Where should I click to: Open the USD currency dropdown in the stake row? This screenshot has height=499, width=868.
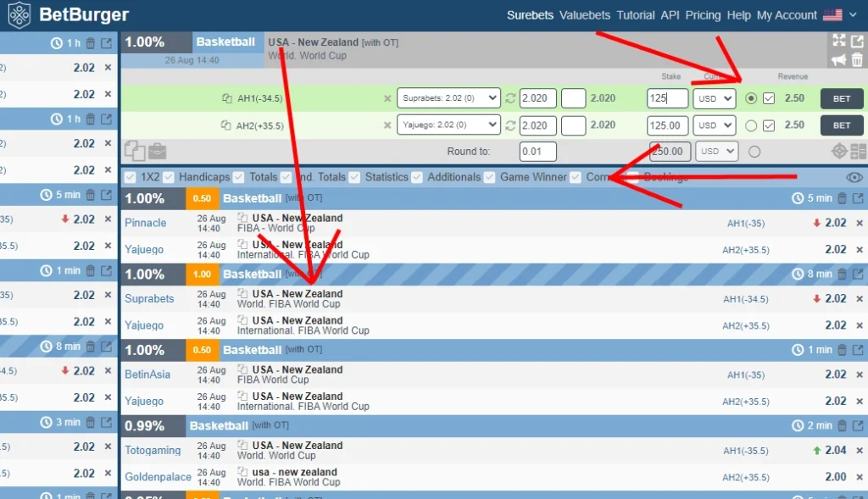tap(715, 98)
